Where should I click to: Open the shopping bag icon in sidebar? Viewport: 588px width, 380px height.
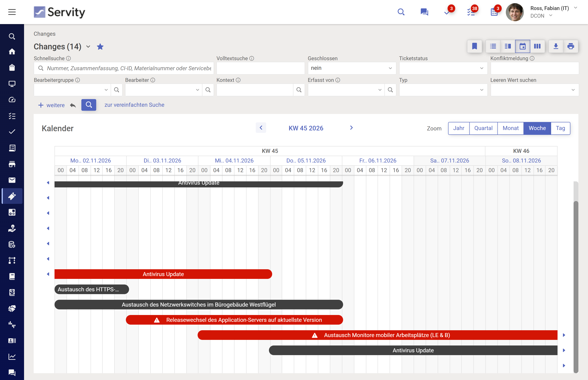coord(12,68)
